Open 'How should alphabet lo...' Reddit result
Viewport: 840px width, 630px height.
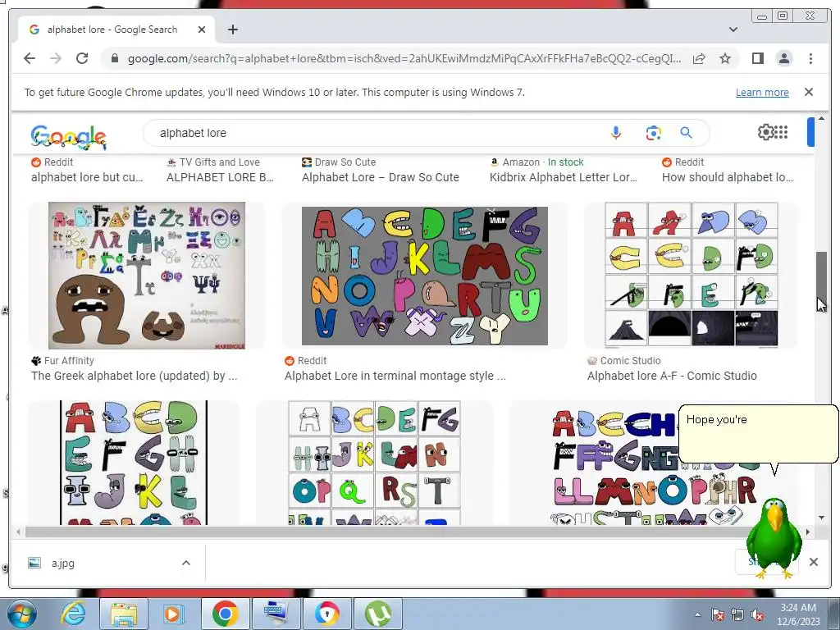coord(728,177)
